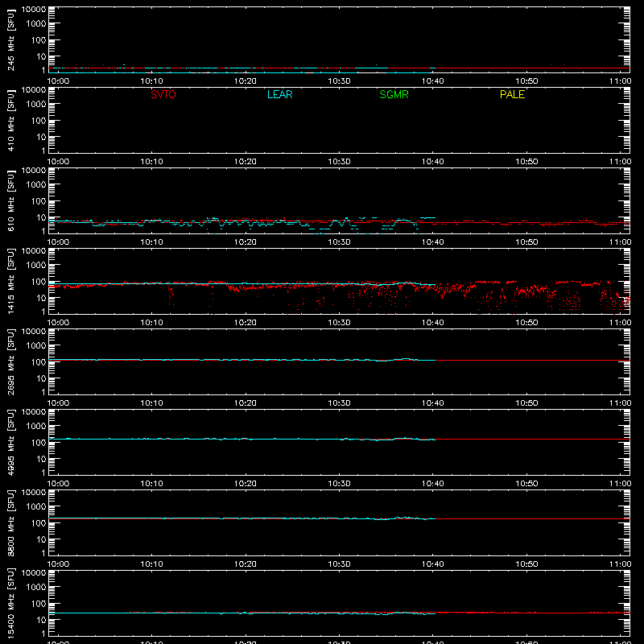The image size is (644, 644).
Task: Click the red SVTO station label
Action: tap(163, 94)
